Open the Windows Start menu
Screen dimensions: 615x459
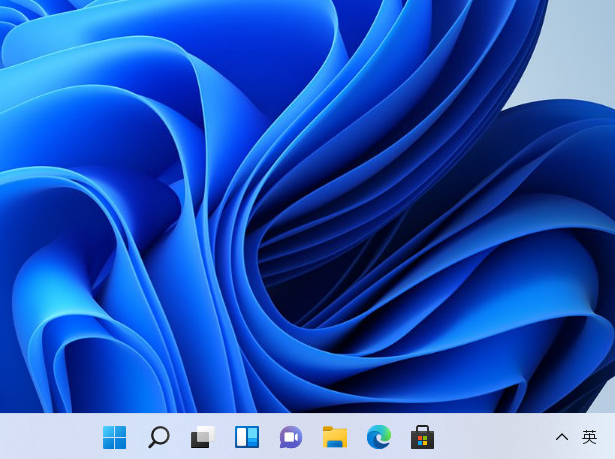click(x=115, y=437)
